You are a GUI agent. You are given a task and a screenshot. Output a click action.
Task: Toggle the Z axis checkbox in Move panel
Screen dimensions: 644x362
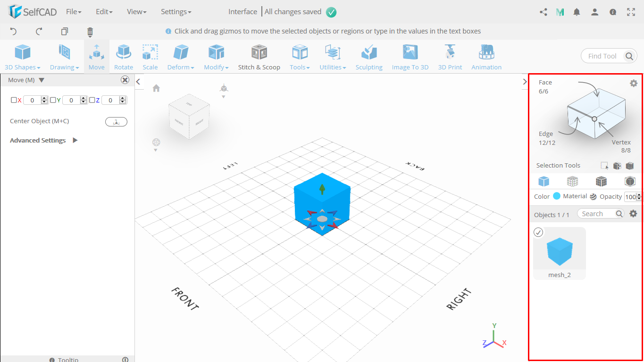92,100
